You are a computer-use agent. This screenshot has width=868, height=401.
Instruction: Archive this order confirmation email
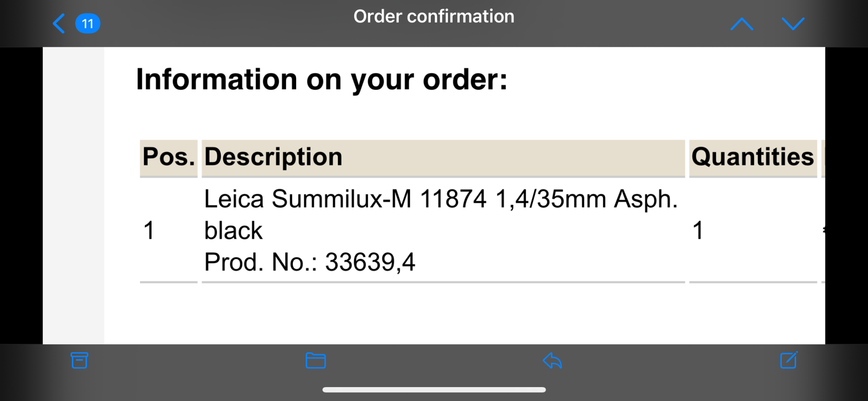click(x=79, y=360)
